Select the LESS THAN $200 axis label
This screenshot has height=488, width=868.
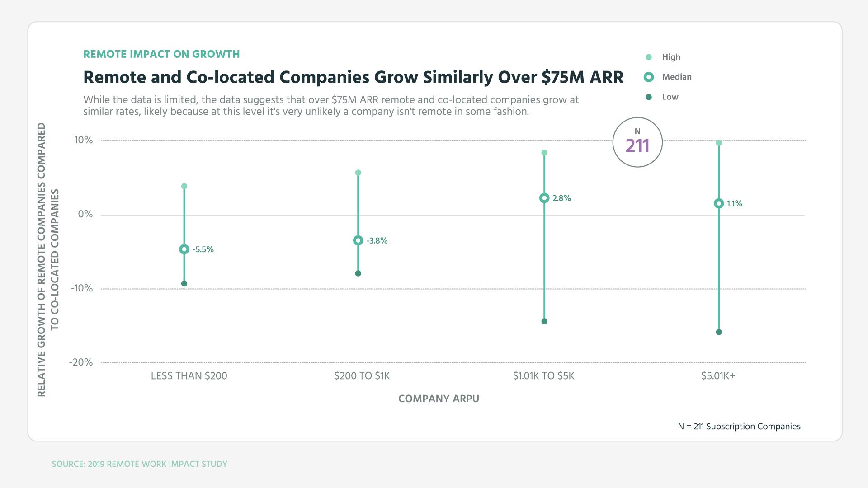(189, 375)
